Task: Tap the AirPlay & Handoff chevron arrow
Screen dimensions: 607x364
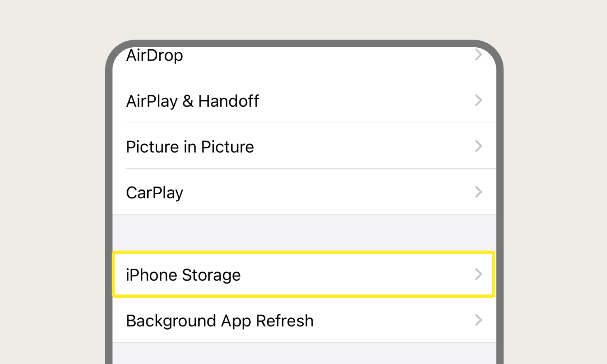Action: point(478,100)
